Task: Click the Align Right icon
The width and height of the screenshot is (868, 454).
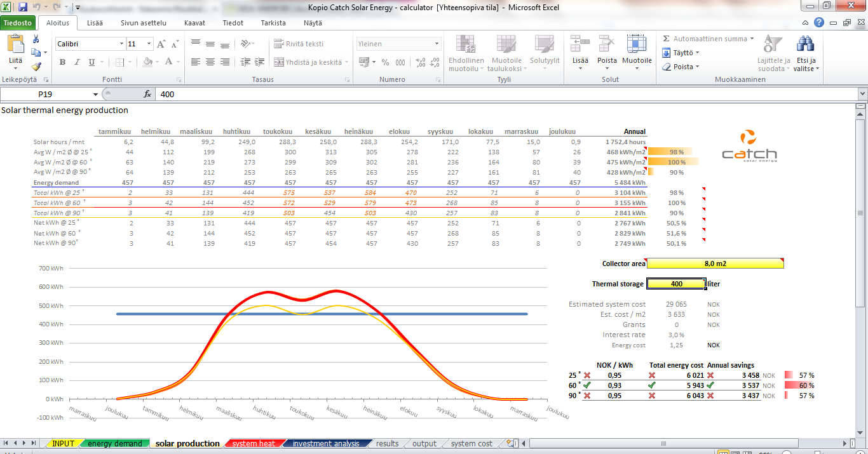Action: pyautogui.click(x=225, y=62)
